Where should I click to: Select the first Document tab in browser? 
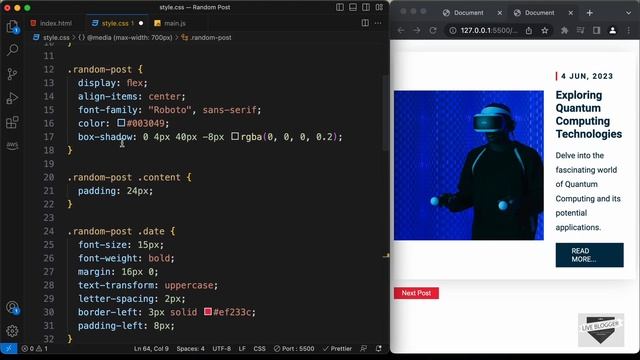(x=468, y=13)
